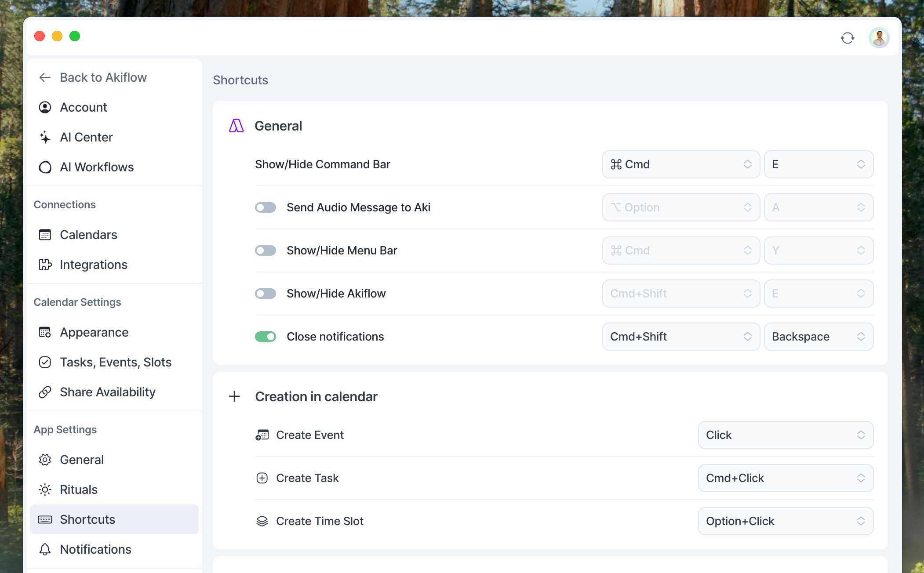Open Appearance calendar settings
Screen dimensions: 924x573
click(x=94, y=332)
